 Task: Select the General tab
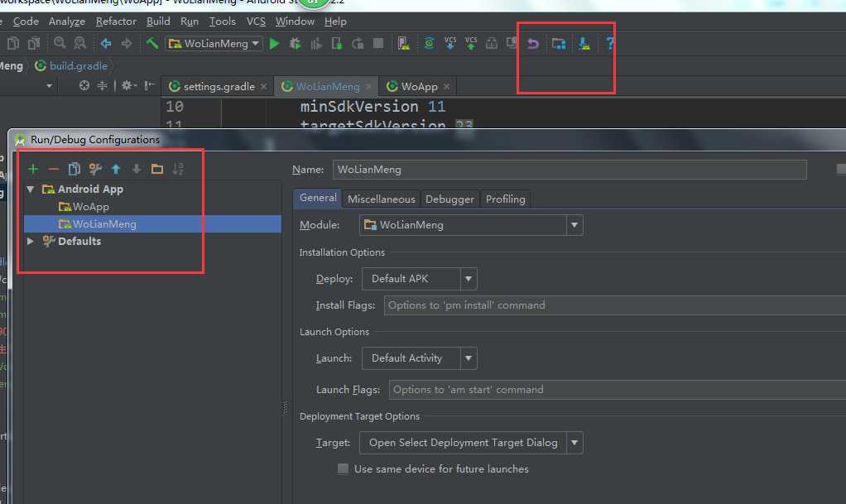[318, 198]
